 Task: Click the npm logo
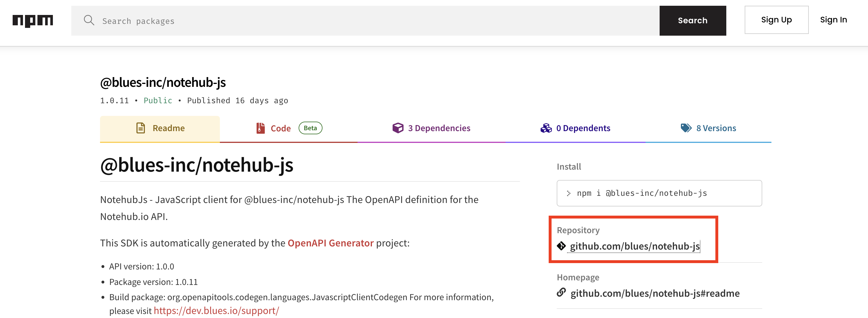(x=33, y=20)
